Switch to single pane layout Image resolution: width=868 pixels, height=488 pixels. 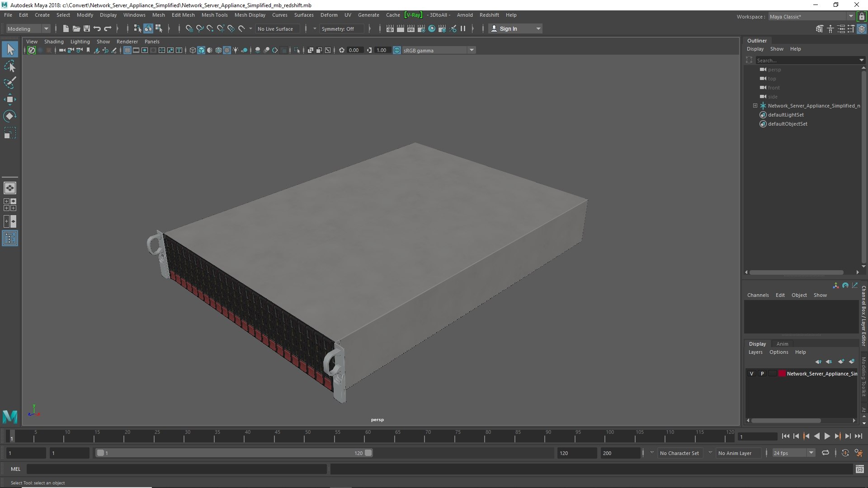[x=10, y=188]
